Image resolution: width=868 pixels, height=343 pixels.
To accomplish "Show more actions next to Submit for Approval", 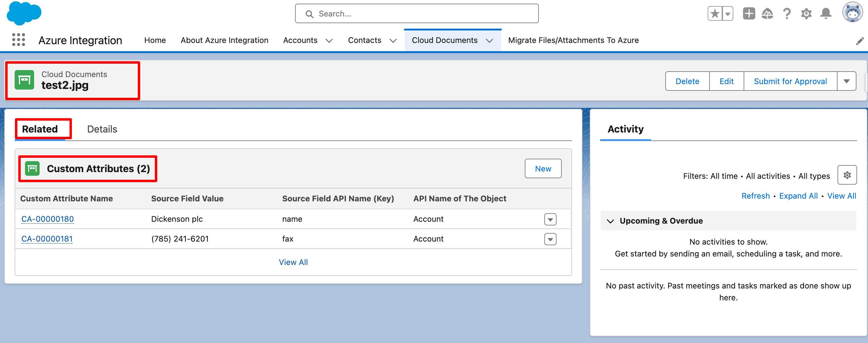I will tap(846, 81).
